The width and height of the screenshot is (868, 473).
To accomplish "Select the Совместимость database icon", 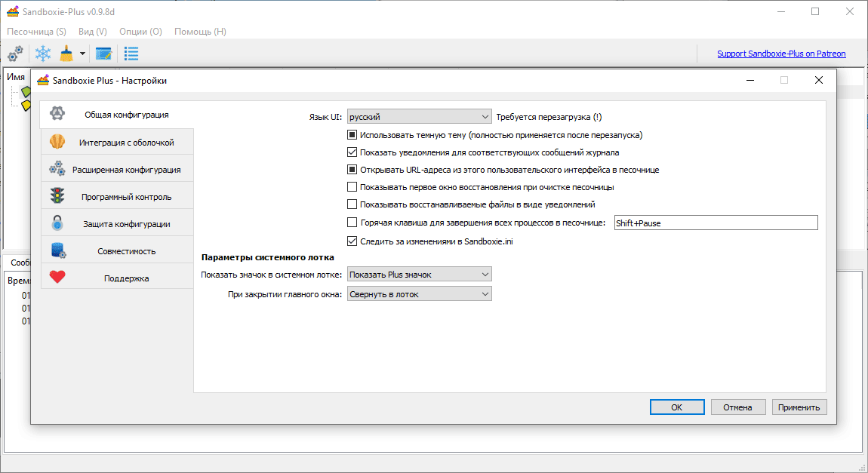I will pyautogui.click(x=58, y=250).
